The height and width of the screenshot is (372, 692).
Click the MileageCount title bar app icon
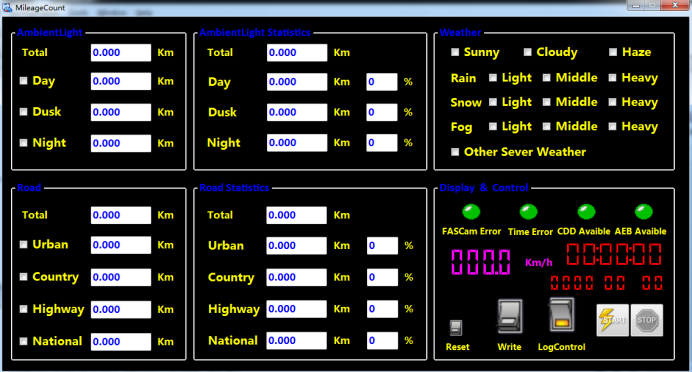tap(7, 8)
